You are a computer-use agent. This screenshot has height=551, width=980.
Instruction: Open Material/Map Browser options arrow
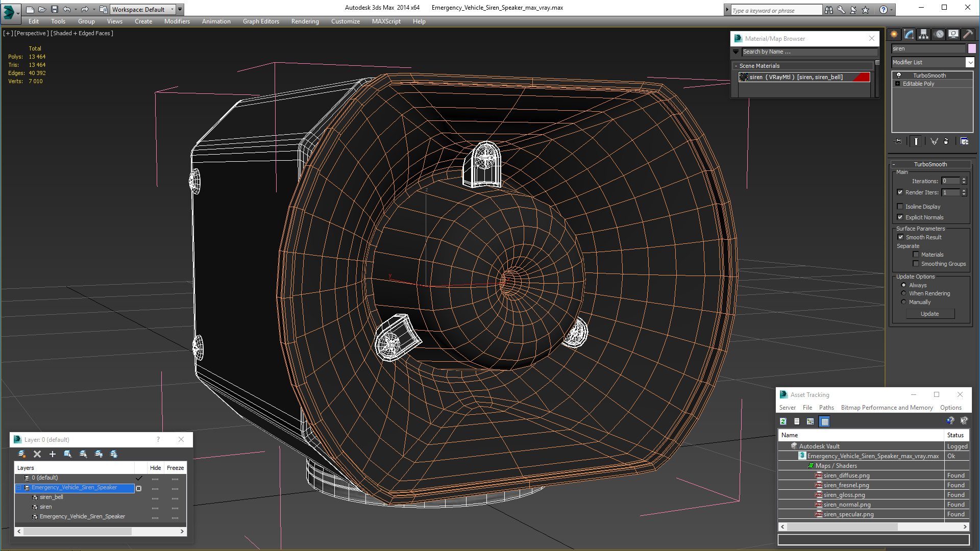tap(736, 52)
